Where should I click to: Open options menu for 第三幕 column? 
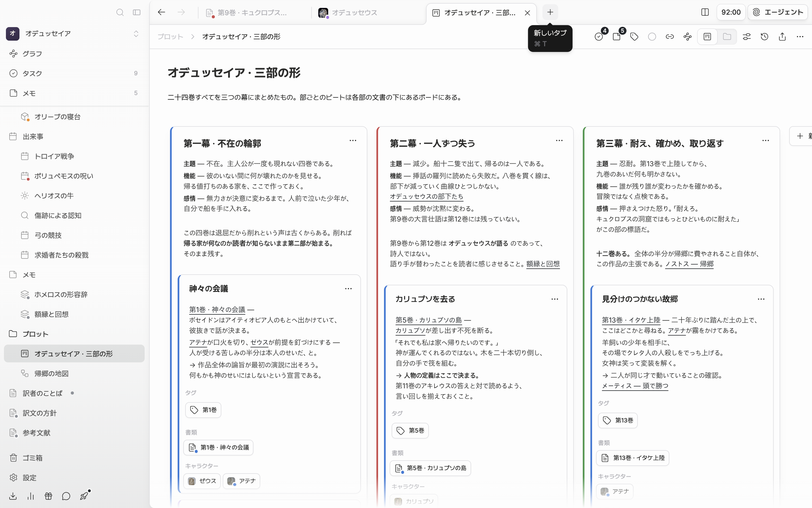[765, 141]
